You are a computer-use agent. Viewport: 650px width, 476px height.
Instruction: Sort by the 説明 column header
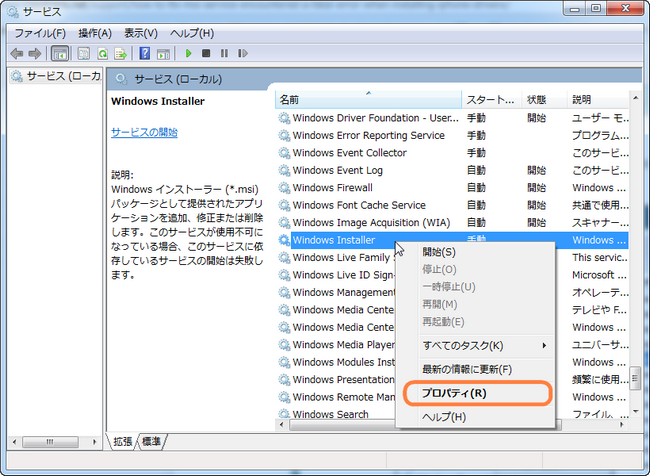pos(598,100)
